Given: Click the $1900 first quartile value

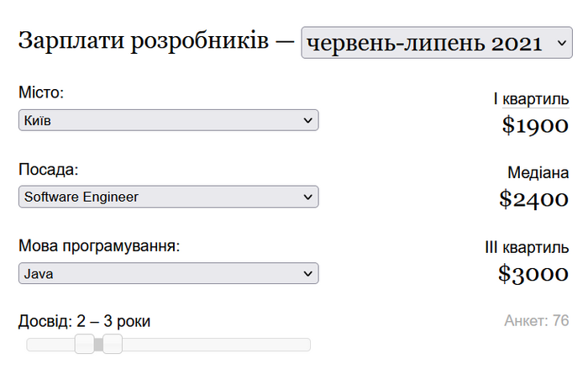Looking at the screenshot, I should (x=535, y=126).
